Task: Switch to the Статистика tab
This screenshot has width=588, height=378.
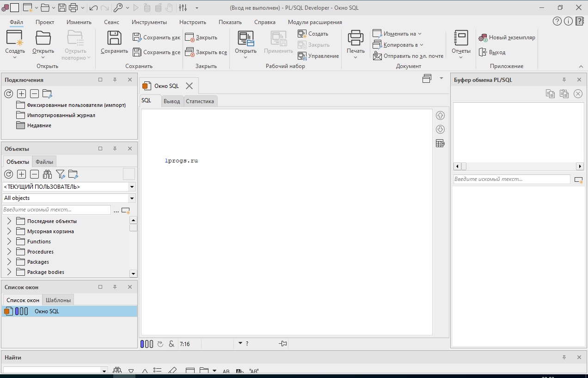Action: click(200, 101)
